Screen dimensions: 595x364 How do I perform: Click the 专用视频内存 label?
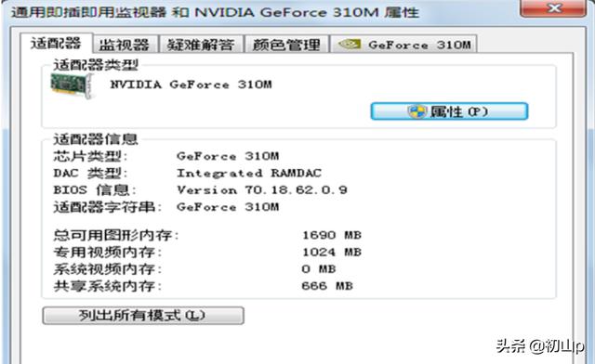click(x=108, y=253)
